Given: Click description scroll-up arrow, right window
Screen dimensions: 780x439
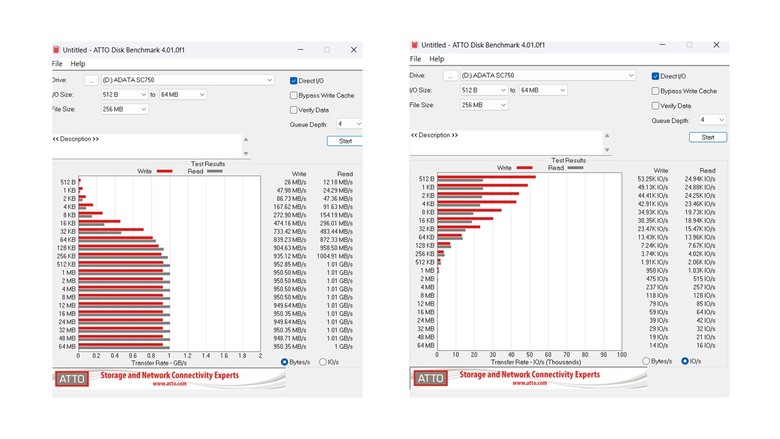Looking at the screenshot, I should click(x=607, y=135).
